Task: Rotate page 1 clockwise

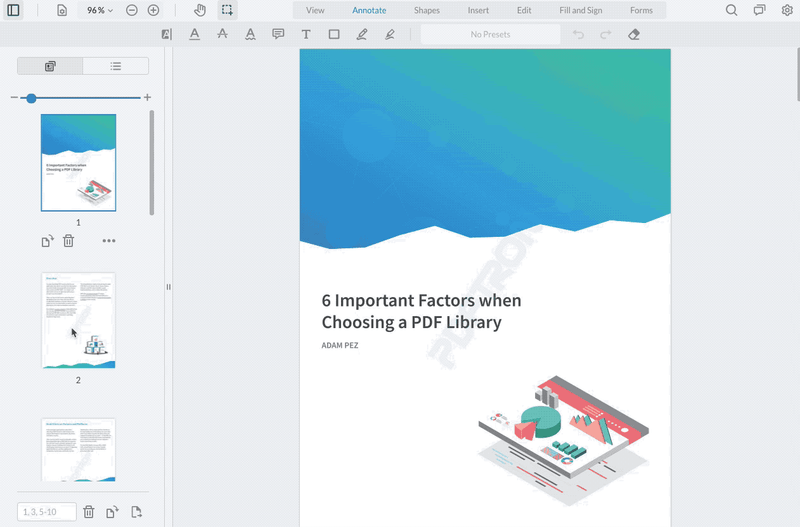Action: (47, 241)
